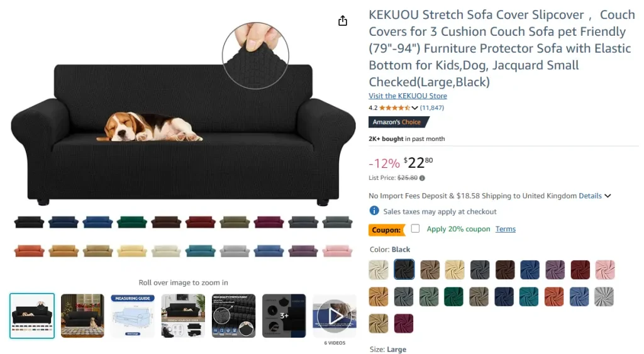This screenshot has height=354, width=644.
Task: Open the 11,847 ratings link
Action: [x=432, y=108]
